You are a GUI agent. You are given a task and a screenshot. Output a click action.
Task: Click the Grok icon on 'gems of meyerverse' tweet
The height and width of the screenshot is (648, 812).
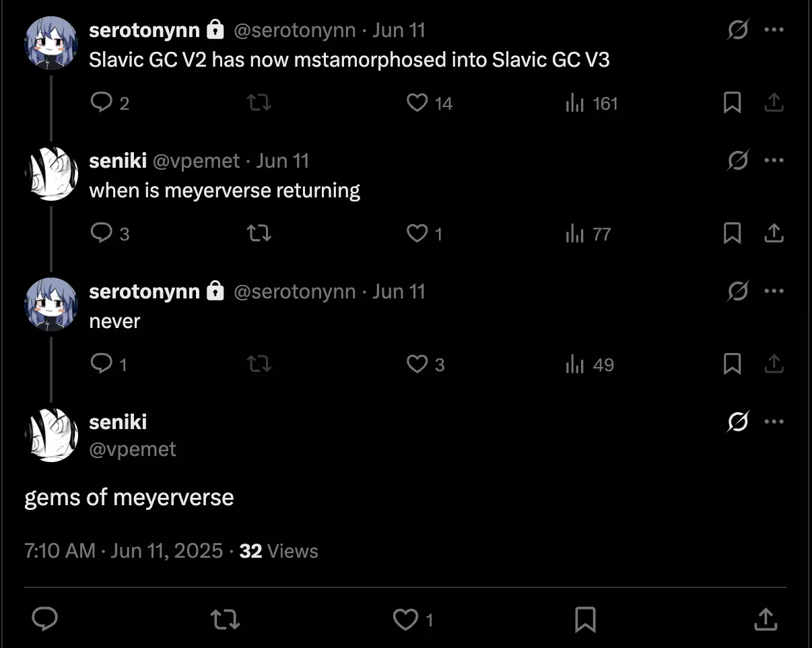738,422
